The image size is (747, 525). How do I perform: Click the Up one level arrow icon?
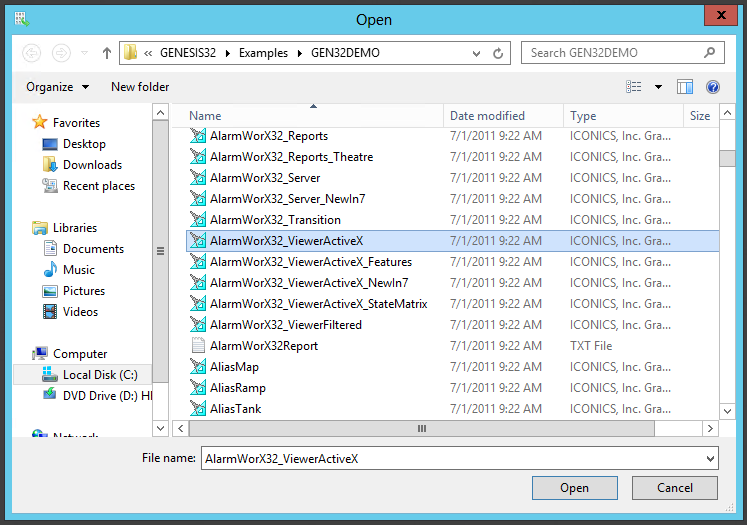coord(107,53)
